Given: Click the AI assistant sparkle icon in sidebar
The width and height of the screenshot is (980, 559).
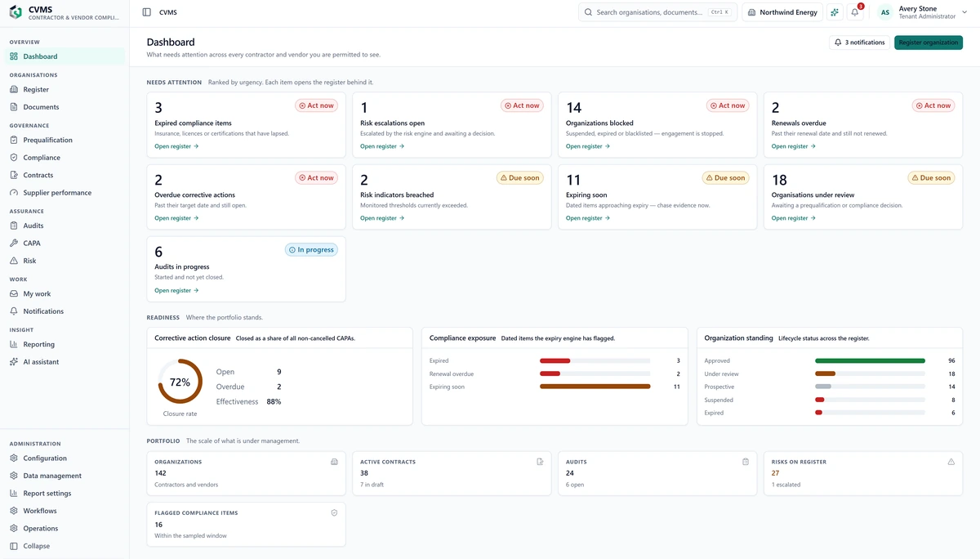Looking at the screenshot, I should point(14,362).
